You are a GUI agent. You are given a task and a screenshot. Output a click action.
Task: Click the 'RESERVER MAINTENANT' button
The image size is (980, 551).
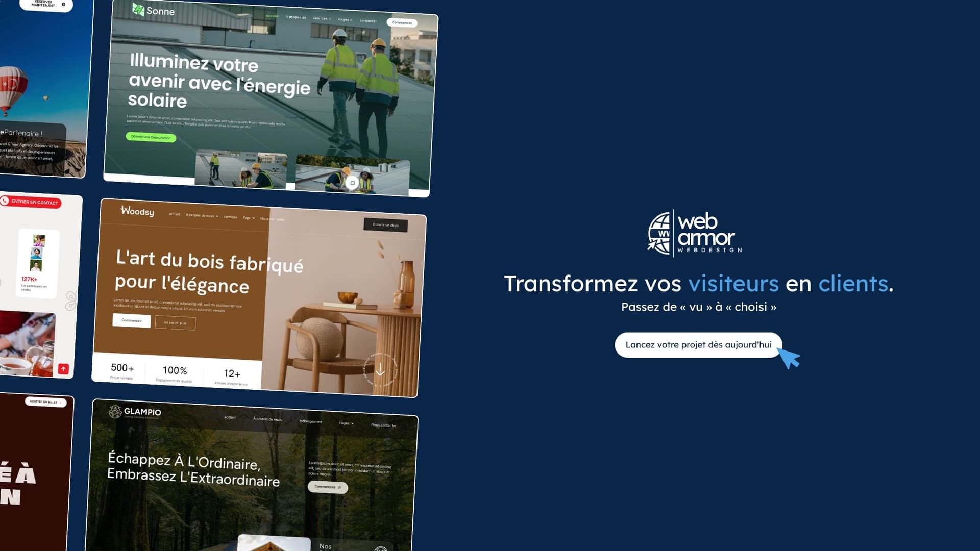[x=46, y=4]
